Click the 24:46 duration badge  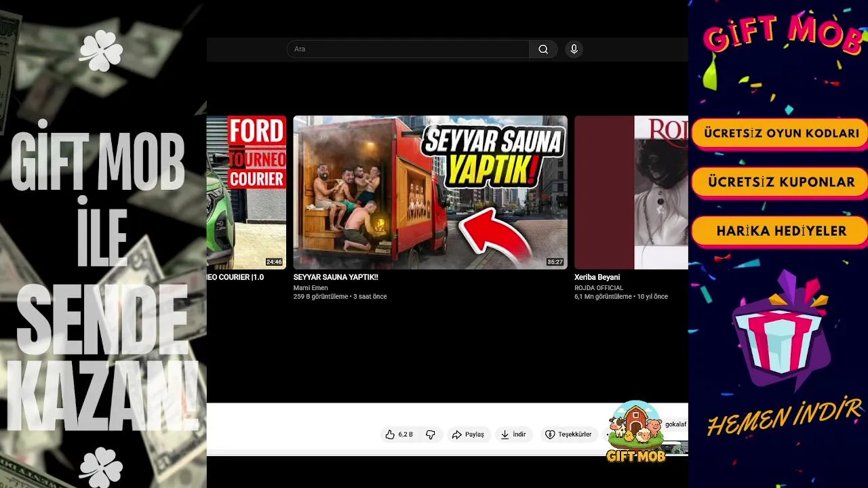[274, 262]
